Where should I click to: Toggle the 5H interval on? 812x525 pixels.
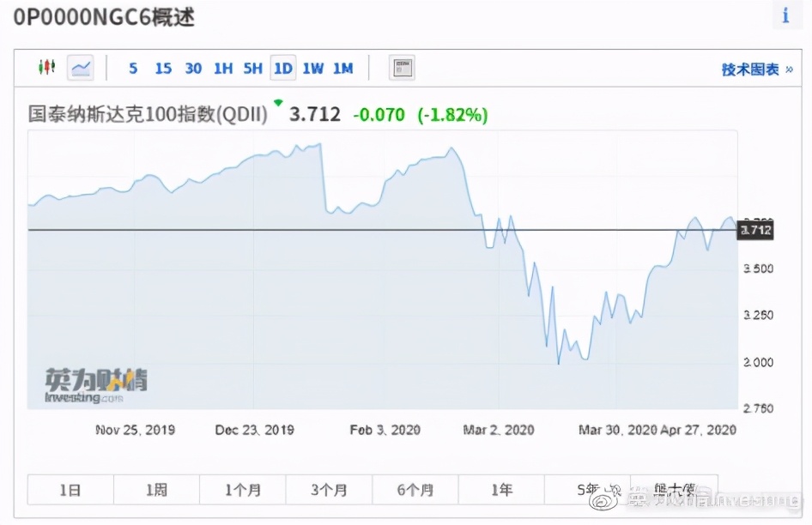click(x=252, y=67)
